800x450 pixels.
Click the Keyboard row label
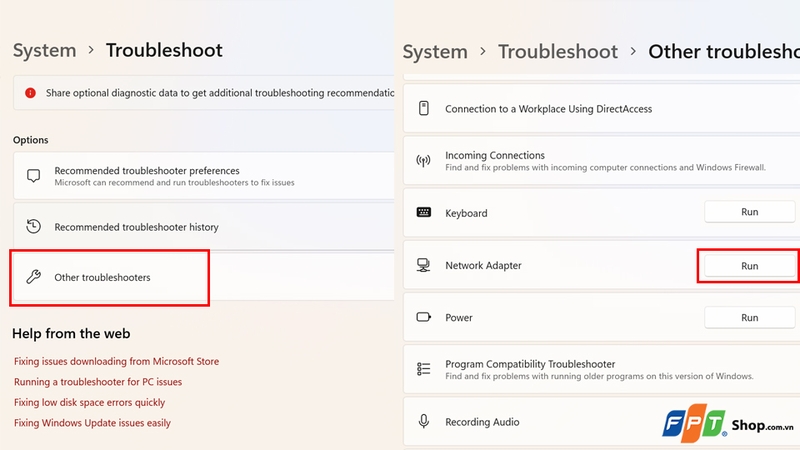click(x=466, y=213)
